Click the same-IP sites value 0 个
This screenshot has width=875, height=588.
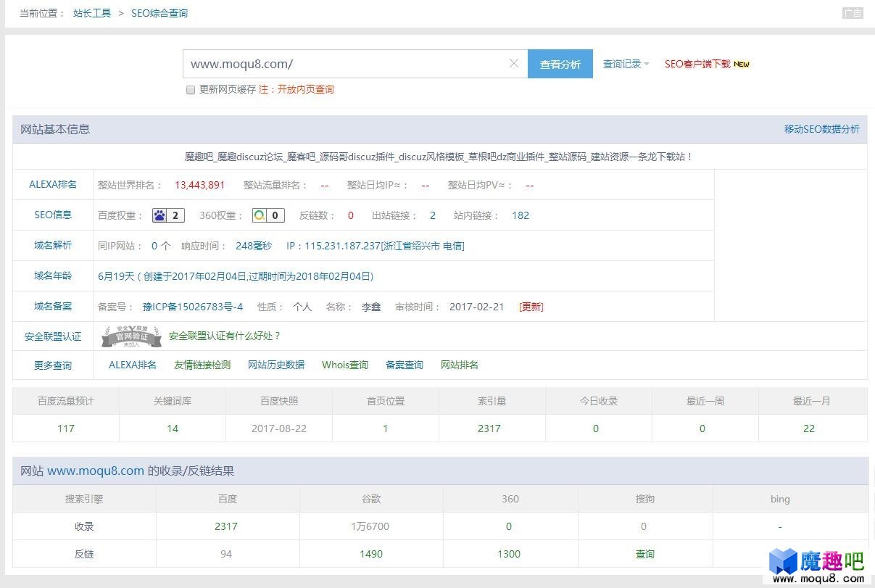(161, 246)
